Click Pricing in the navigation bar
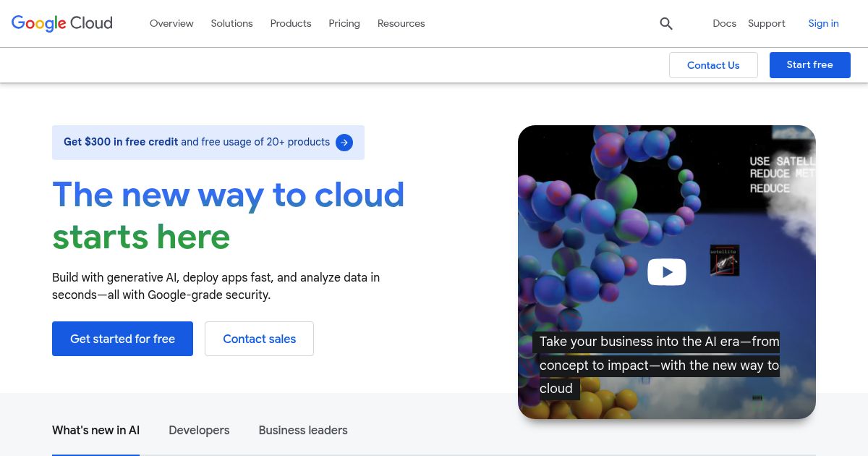This screenshot has height=456, width=868. click(x=344, y=23)
